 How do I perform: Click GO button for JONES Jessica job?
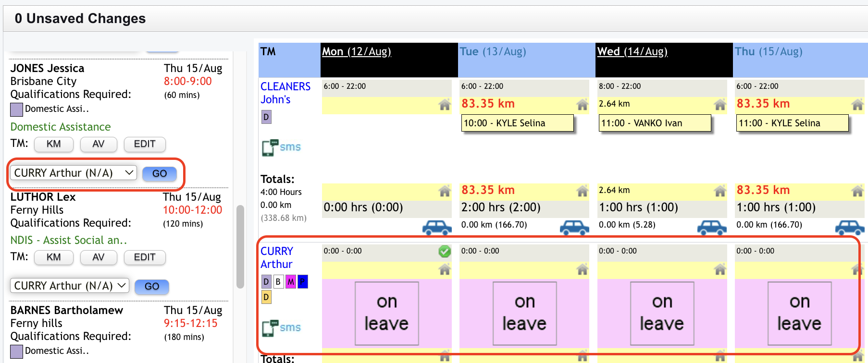pos(160,174)
